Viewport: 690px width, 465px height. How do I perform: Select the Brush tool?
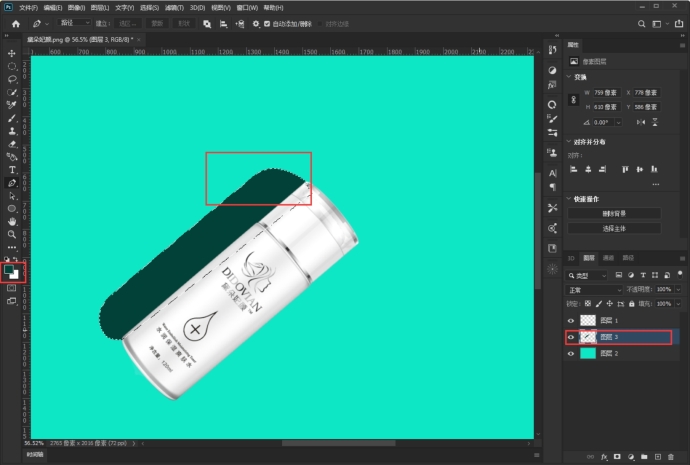tap(12, 118)
